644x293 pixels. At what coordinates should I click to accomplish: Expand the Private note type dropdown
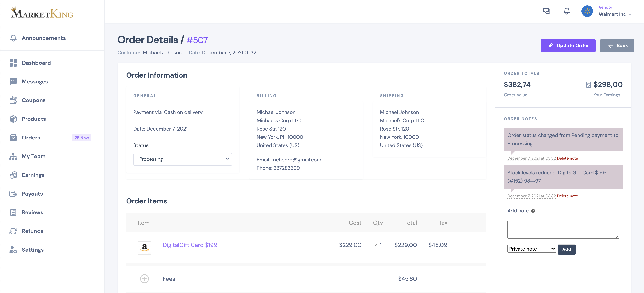coord(532,249)
